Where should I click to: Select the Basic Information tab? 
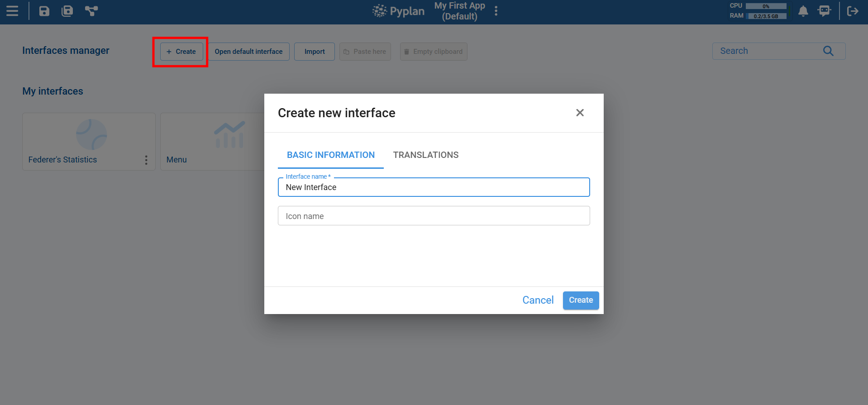(330, 155)
